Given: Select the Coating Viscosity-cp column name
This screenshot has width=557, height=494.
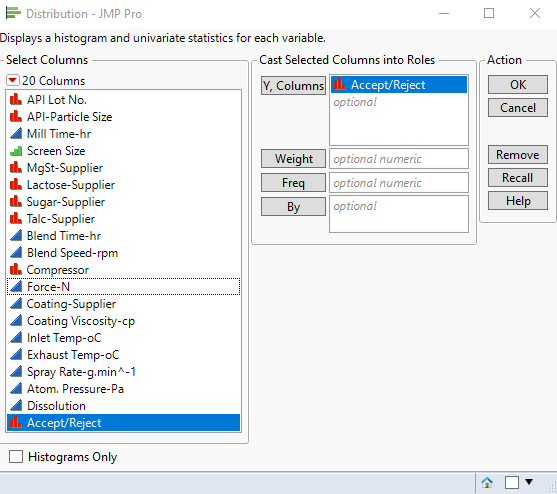Looking at the screenshot, I should 81,321.
